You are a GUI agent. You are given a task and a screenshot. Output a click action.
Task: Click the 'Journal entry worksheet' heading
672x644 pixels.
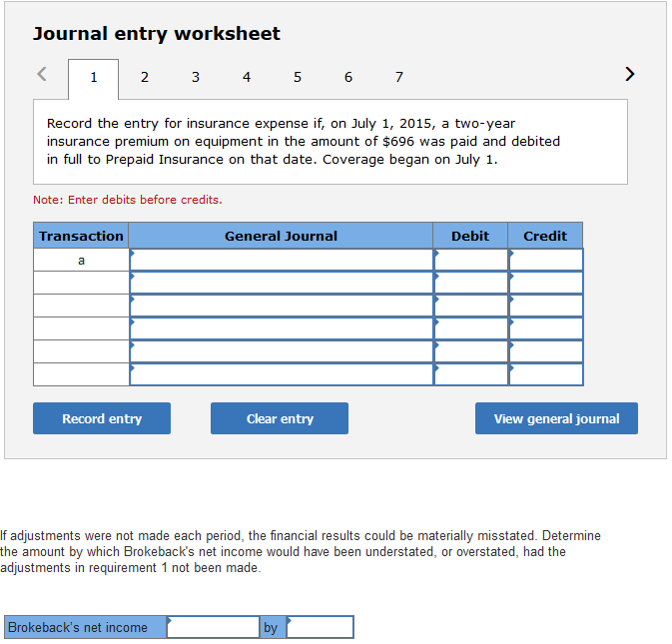coord(157,34)
